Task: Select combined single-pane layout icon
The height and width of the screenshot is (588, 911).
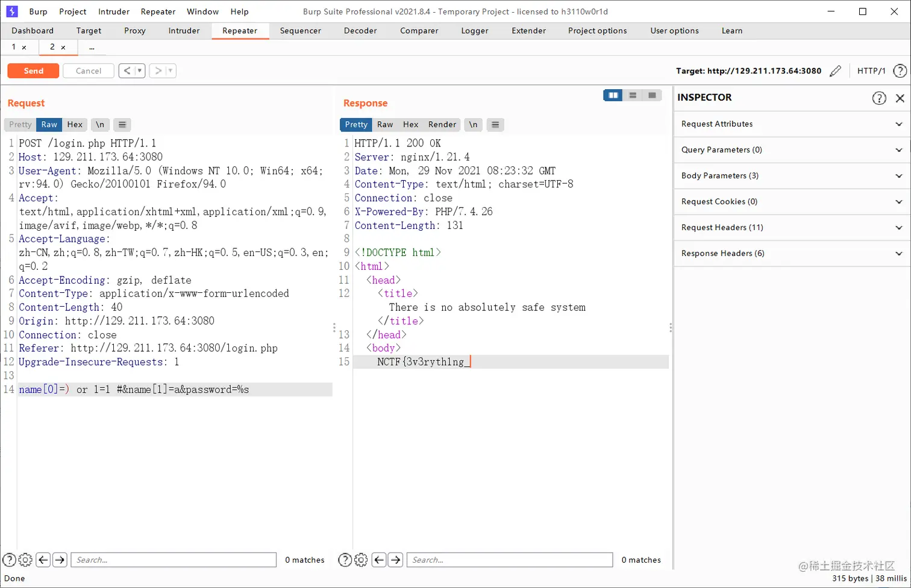Action: click(x=652, y=95)
